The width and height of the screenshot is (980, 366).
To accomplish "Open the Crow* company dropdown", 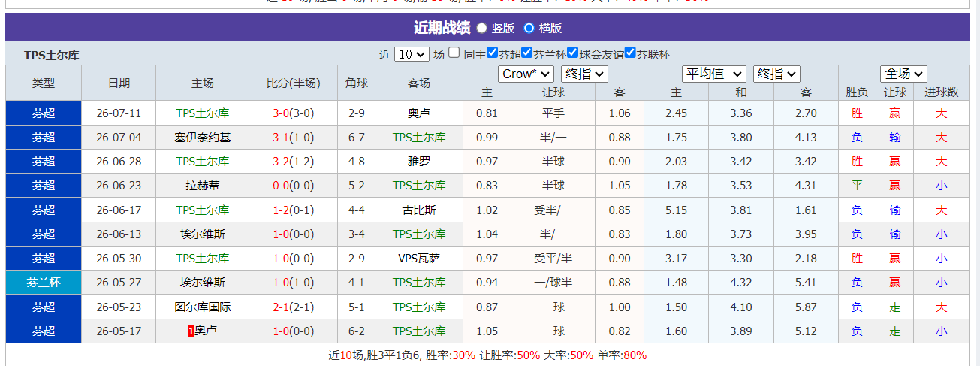I will pos(526,74).
